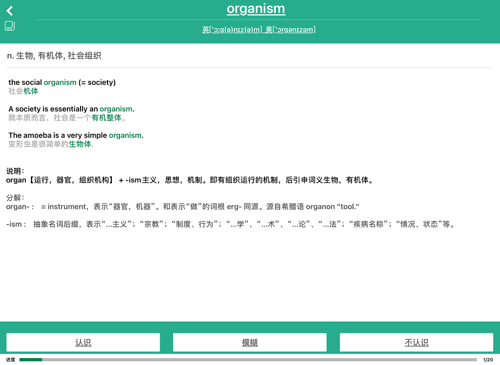Screen dimensions: 500x365
Task: Click the 不认识 button
Action: pos(416,342)
